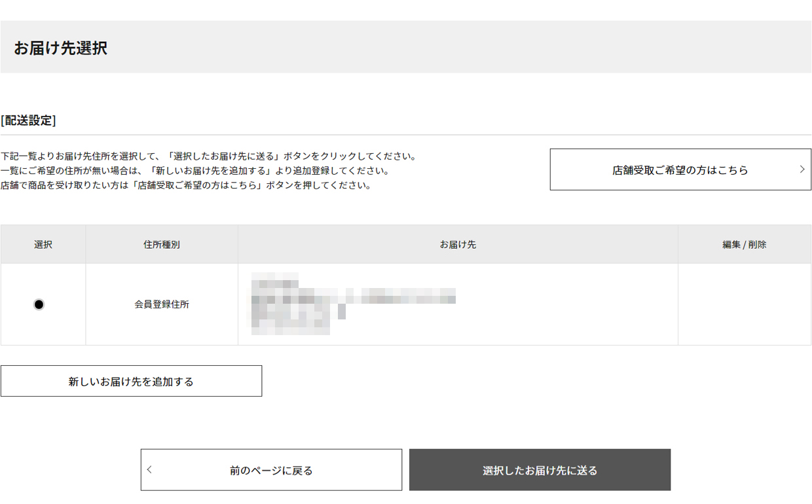Click 前のページに戻る to return
Screen dimensions: 812x504
click(x=270, y=469)
